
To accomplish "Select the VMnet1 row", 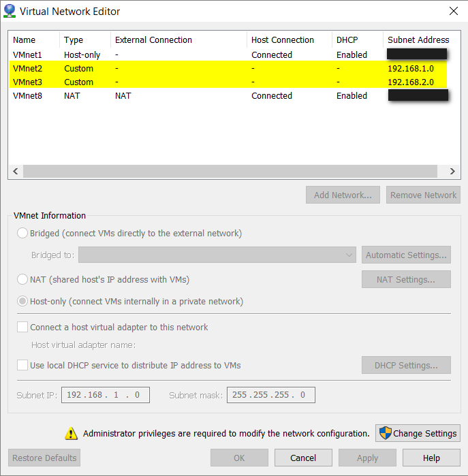I will click(x=228, y=54).
